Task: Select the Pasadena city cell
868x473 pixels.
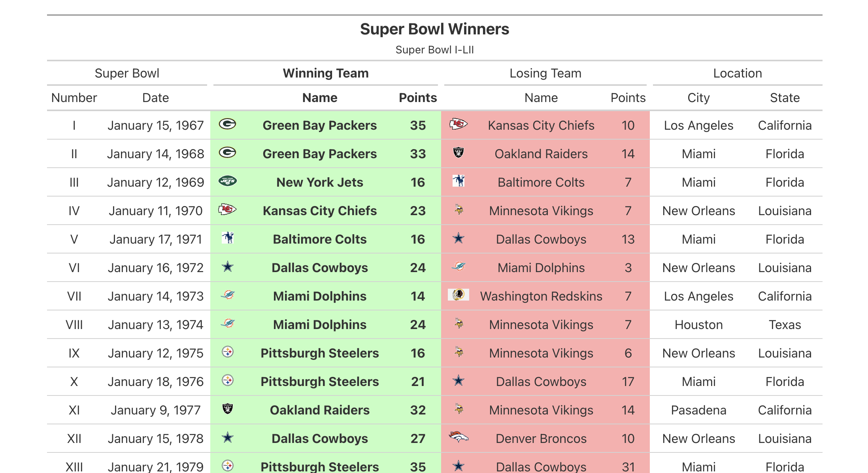Action: point(698,410)
